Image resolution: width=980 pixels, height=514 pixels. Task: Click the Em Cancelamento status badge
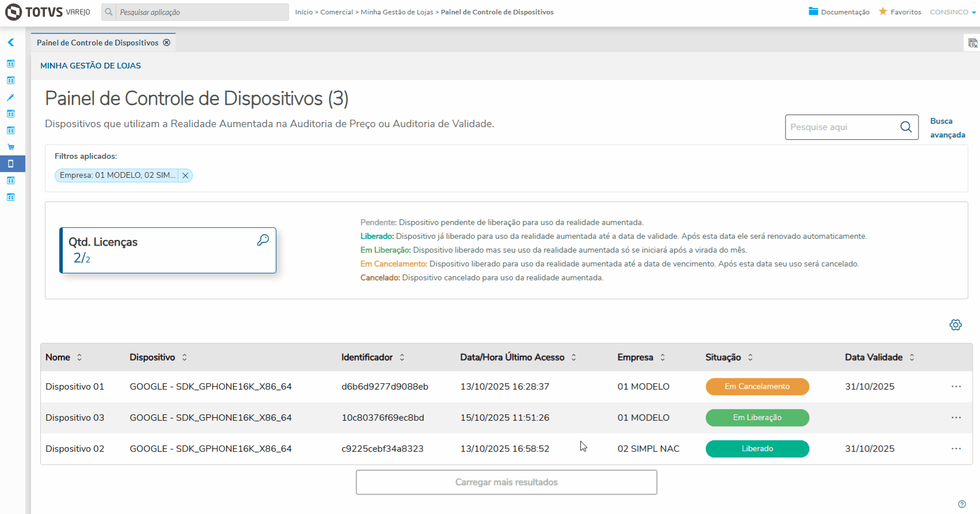pos(757,387)
